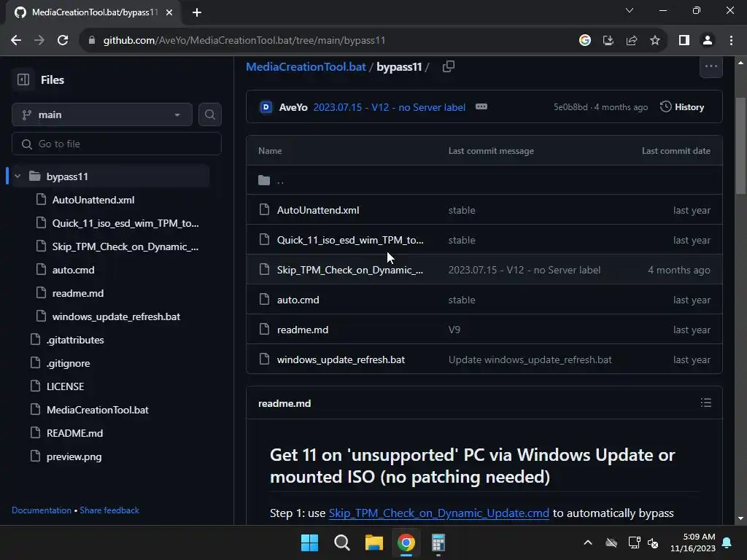Open the three-dot more options menu
This screenshot has width=747, height=560.
(711, 66)
